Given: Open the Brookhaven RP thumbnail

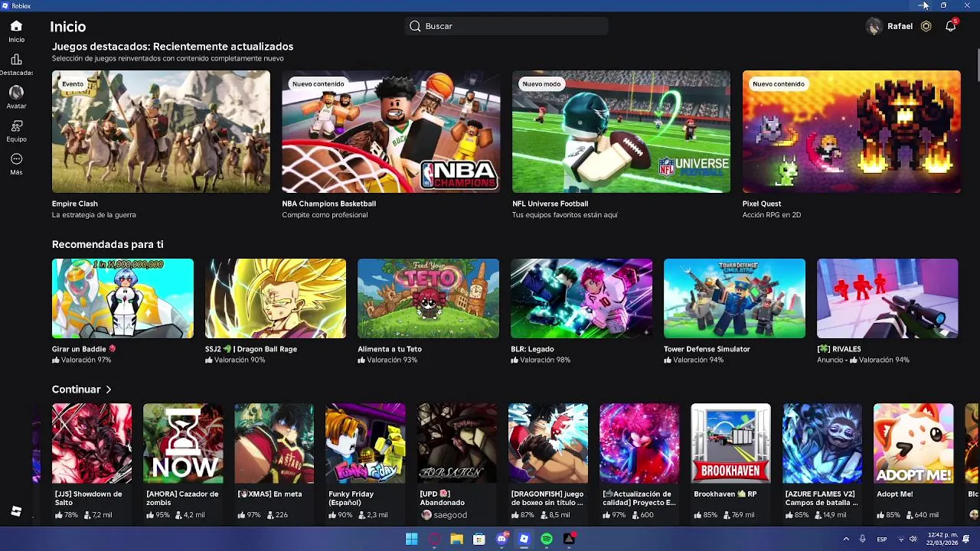Looking at the screenshot, I should coord(731,444).
